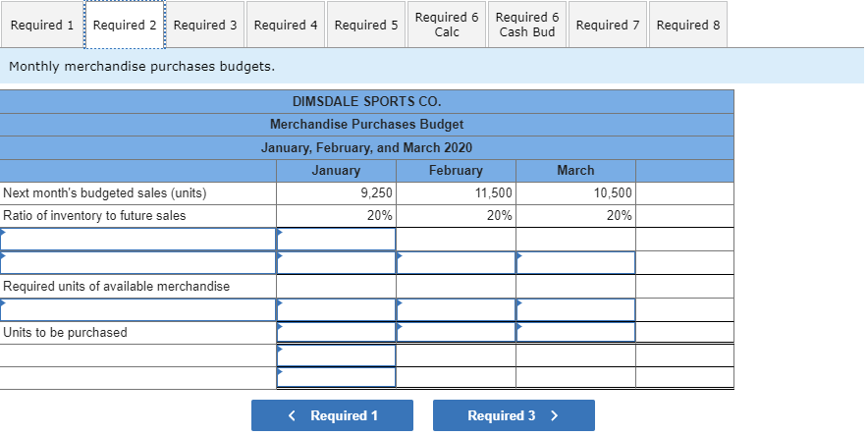Image resolution: width=868 pixels, height=436 pixels.
Task: Click 'Units to be purchased' row label
Action: pos(66,332)
